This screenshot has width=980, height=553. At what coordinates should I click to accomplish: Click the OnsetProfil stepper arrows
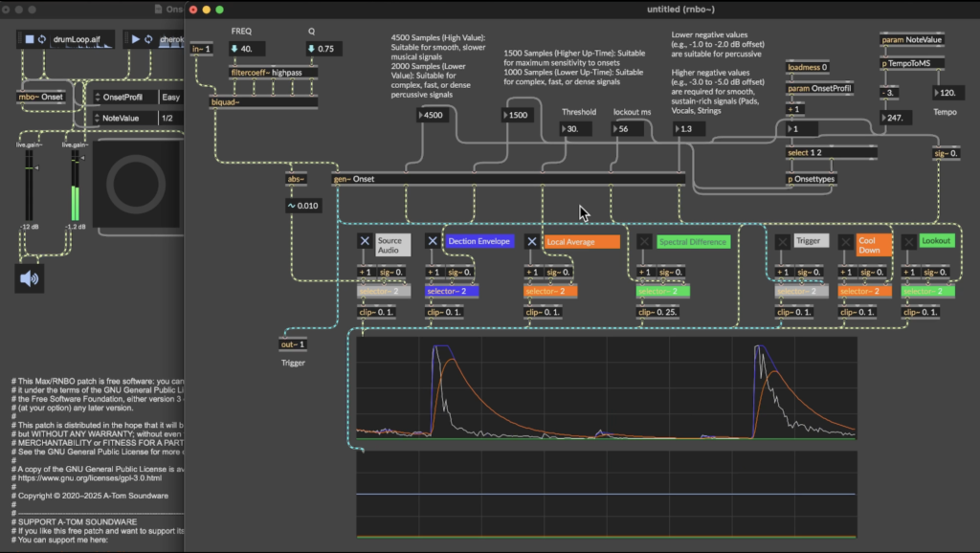pos(98,97)
